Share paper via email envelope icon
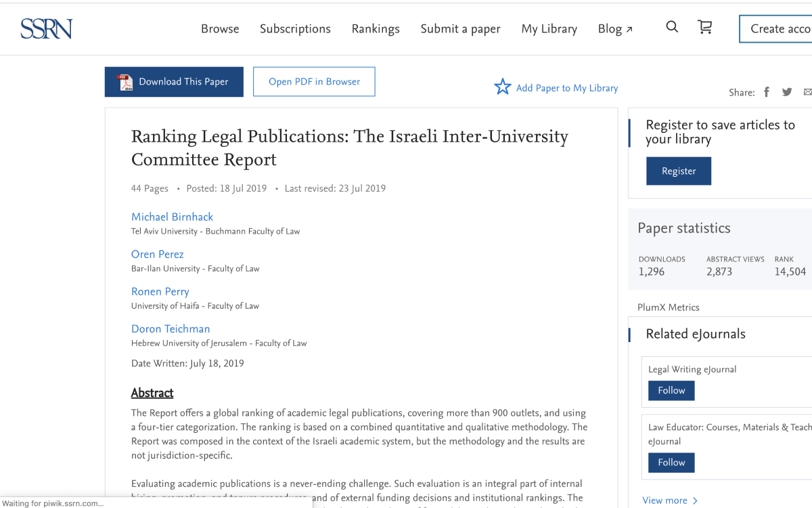 (807, 92)
